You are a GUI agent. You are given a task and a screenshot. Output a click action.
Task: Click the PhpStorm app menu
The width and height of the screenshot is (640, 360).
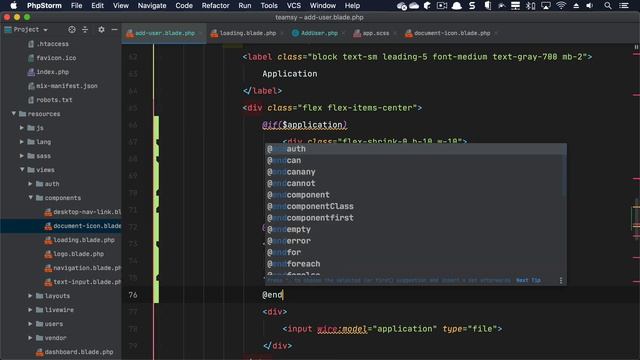44,6
